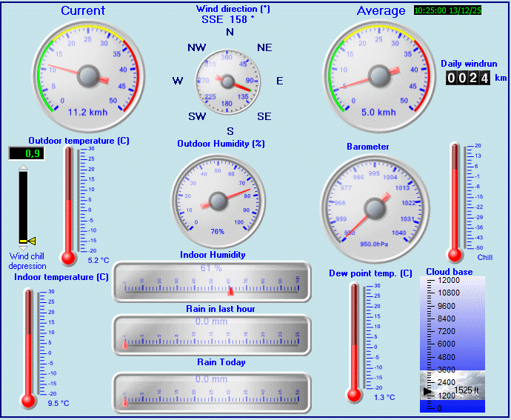The width and height of the screenshot is (511, 420).
Task: Click the green 0,9 wind chill value box
Action: [x=25, y=153]
